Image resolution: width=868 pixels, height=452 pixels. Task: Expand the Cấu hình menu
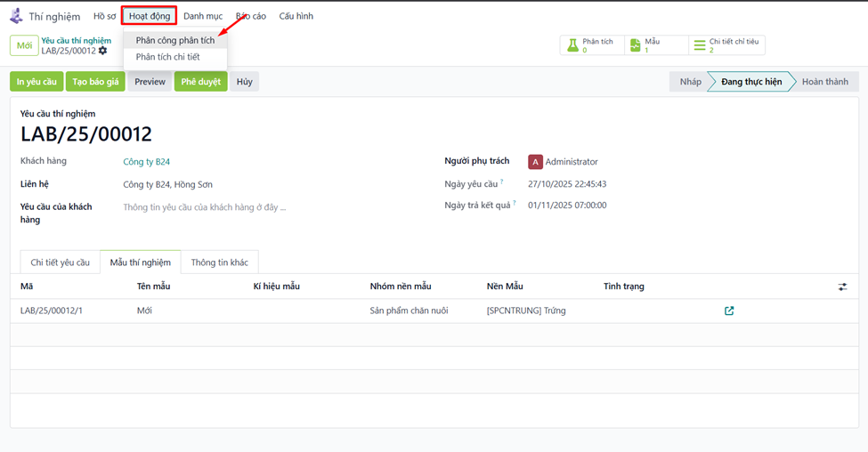[296, 16]
